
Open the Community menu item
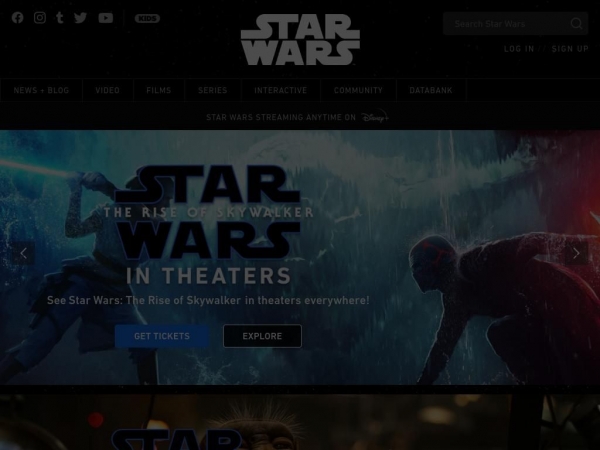click(358, 90)
